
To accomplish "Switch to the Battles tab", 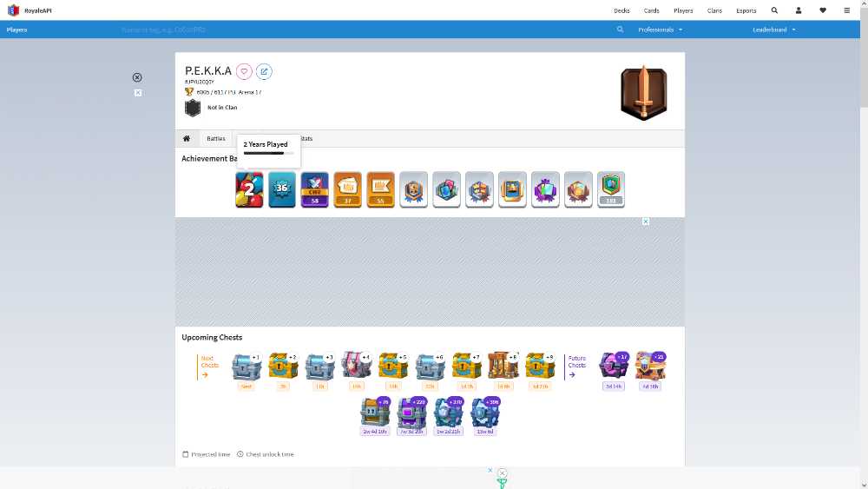I will point(216,138).
